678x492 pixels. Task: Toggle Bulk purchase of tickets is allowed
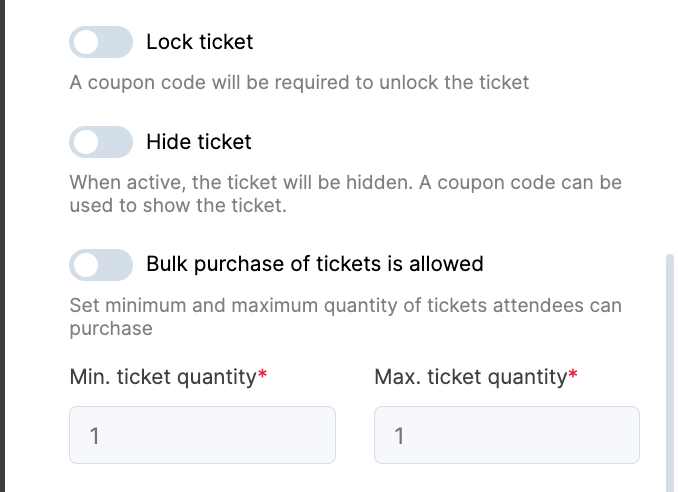[x=101, y=265]
